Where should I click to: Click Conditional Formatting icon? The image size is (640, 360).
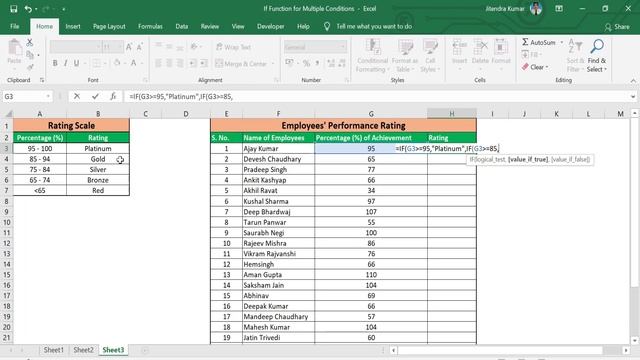click(373, 47)
